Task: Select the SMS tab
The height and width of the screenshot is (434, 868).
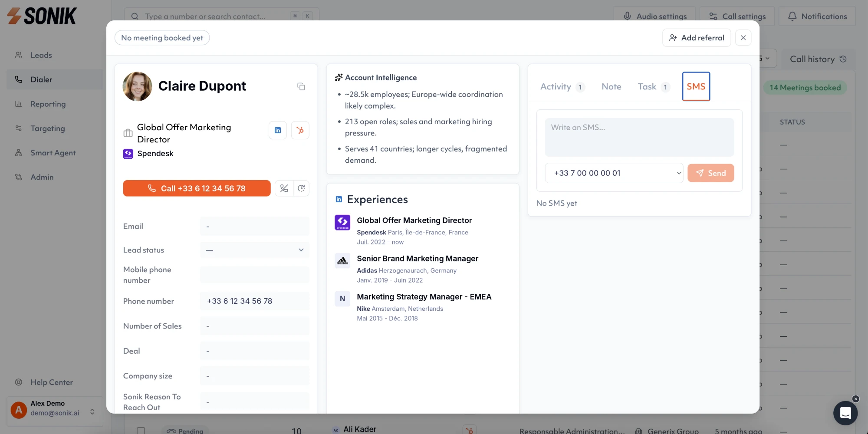Action: coord(696,86)
